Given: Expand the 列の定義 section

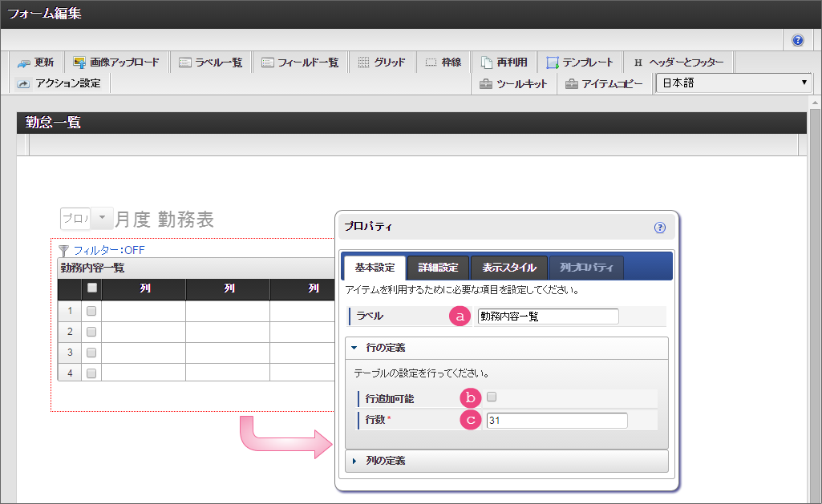Looking at the screenshot, I should click(x=506, y=461).
